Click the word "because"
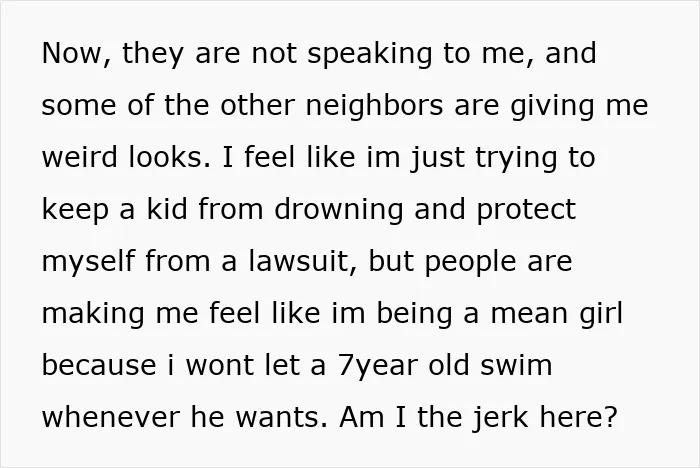 (99, 365)
